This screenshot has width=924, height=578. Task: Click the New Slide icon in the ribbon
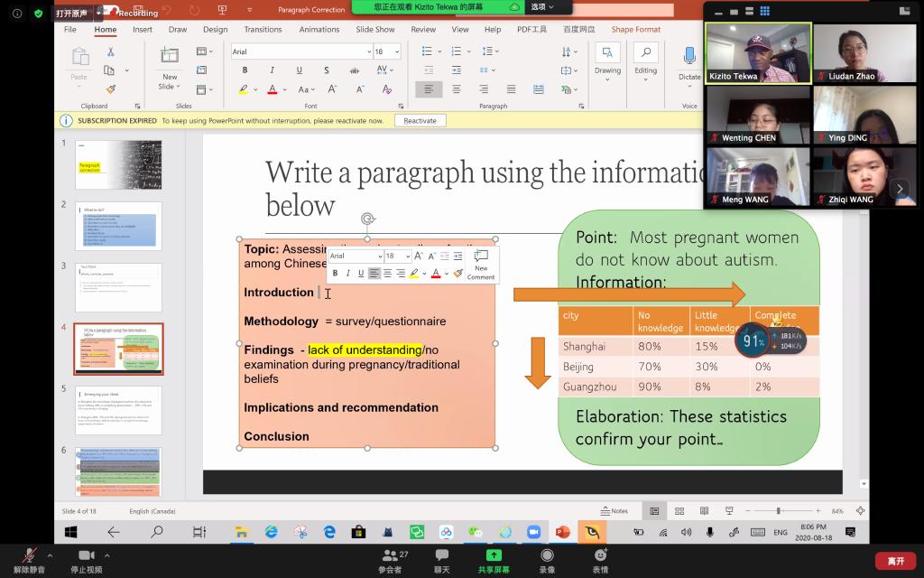click(x=170, y=55)
